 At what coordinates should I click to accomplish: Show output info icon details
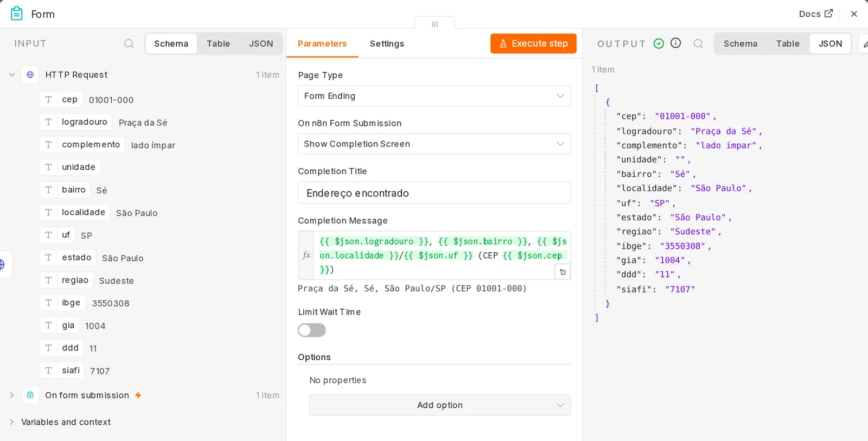[x=675, y=43]
